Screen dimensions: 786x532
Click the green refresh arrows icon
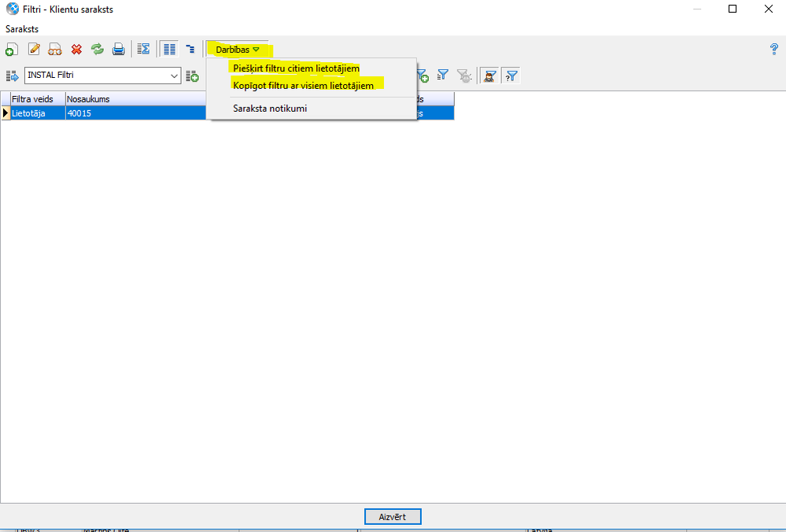pyautogui.click(x=98, y=49)
